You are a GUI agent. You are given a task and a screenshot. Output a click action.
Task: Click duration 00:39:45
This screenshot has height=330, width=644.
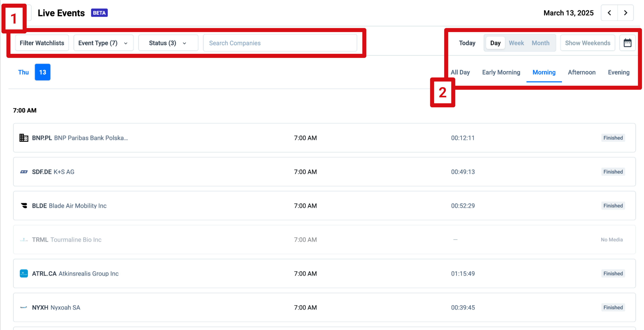click(x=463, y=307)
